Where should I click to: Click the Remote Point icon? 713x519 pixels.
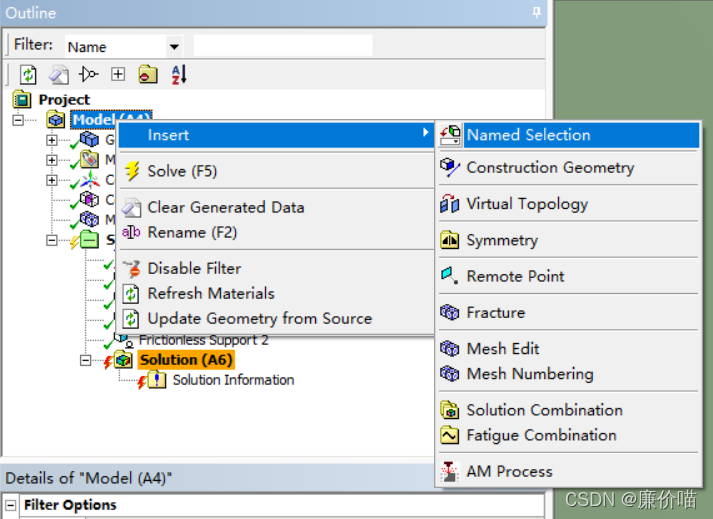click(450, 276)
